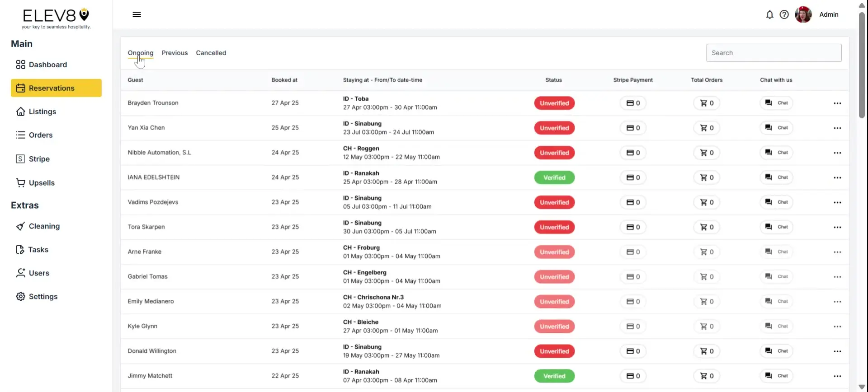This screenshot has height=392, width=868.
Task: Open Chat for Tora Skarpen
Action: coord(776,227)
